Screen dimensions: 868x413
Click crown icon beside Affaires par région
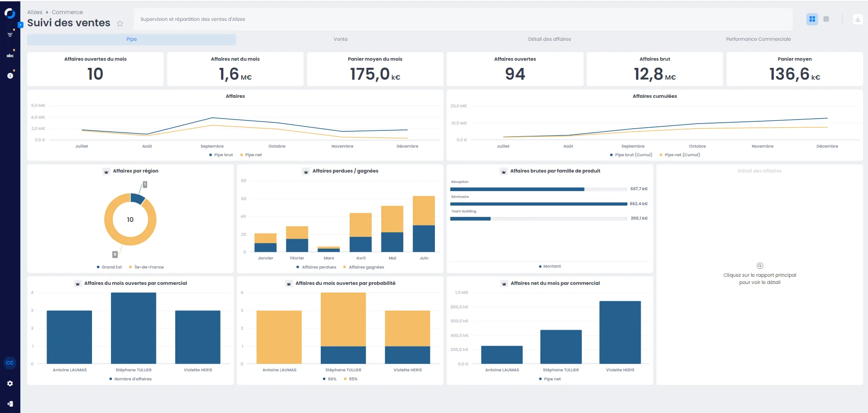[x=106, y=172]
